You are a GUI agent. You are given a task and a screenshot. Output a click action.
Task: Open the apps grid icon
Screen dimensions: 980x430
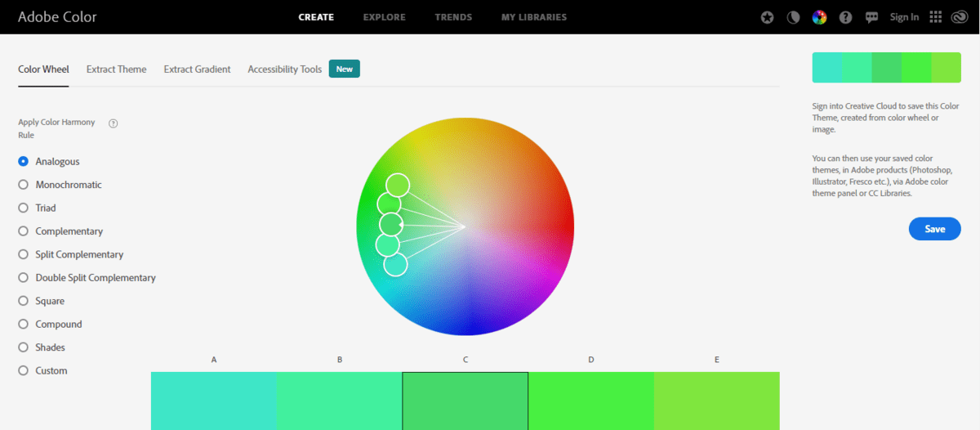(x=936, y=17)
